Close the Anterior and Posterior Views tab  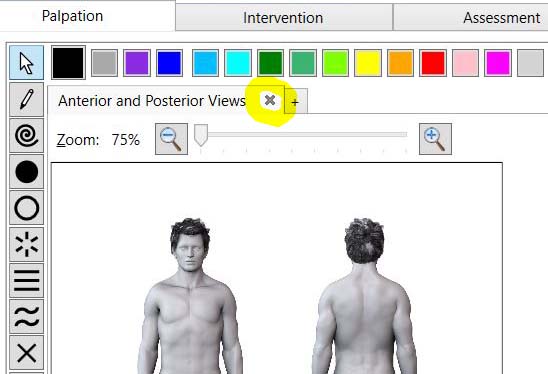tap(270, 101)
